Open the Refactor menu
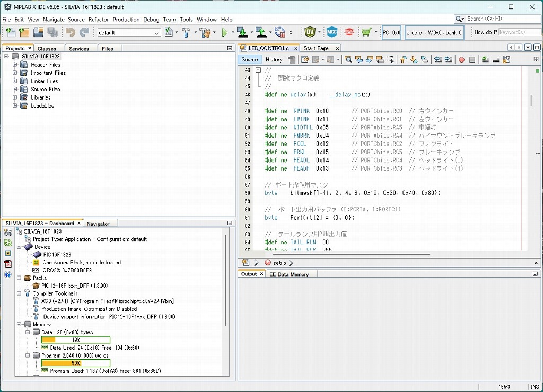Image resolution: width=543 pixels, height=392 pixels. (99, 20)
